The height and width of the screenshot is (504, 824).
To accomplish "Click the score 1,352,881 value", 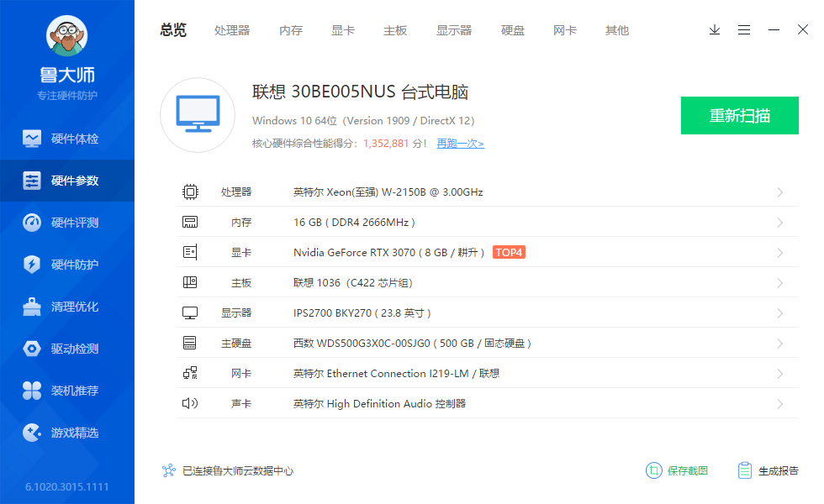I will click(x=386, y=144).
